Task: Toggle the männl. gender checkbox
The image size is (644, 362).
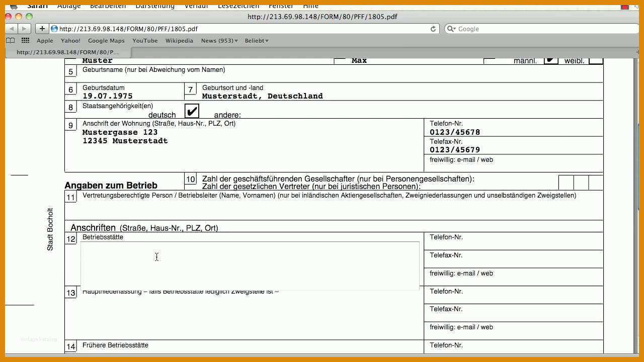Action: pos(551,60)
